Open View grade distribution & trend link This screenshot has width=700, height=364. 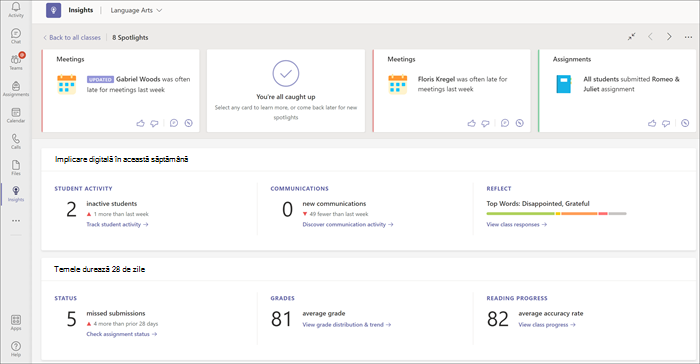coord(347,325)
